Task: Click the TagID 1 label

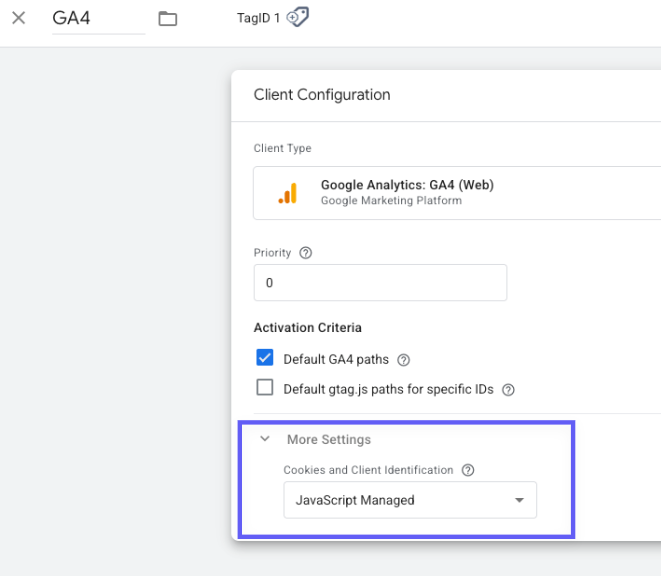Action: click(x=258, y=18)
